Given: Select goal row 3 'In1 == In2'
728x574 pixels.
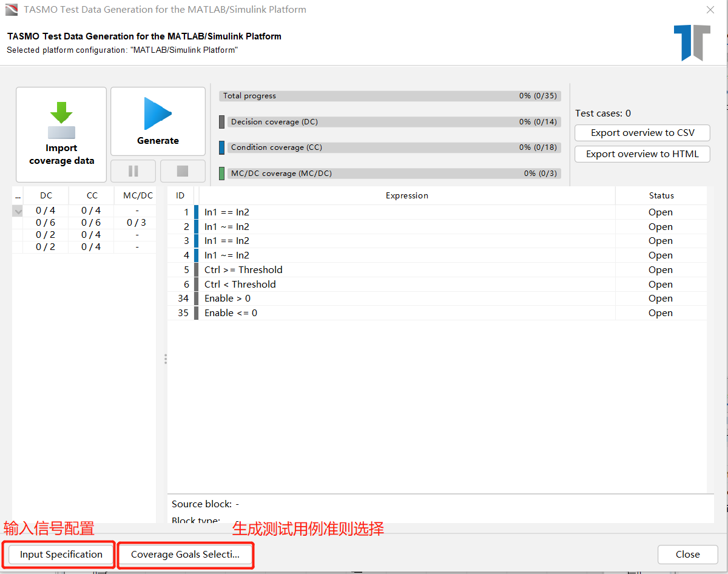Looking at the screenshot, I should point(437,241).
